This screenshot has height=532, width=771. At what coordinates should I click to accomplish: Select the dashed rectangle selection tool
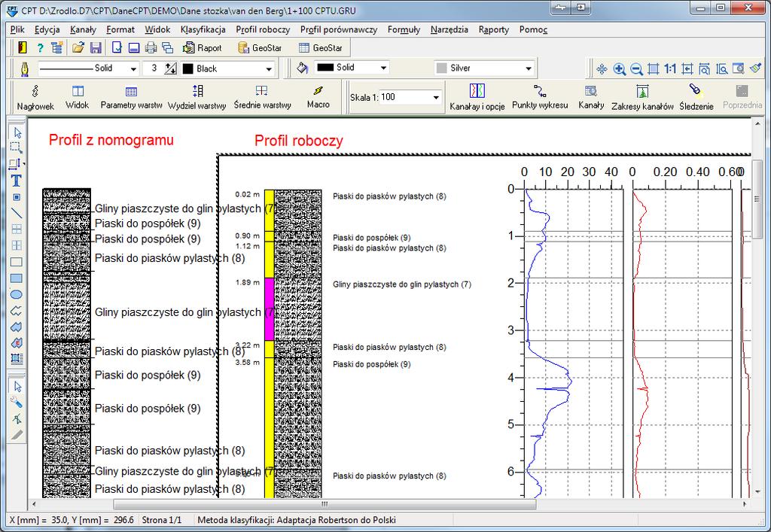click(17, 147)
